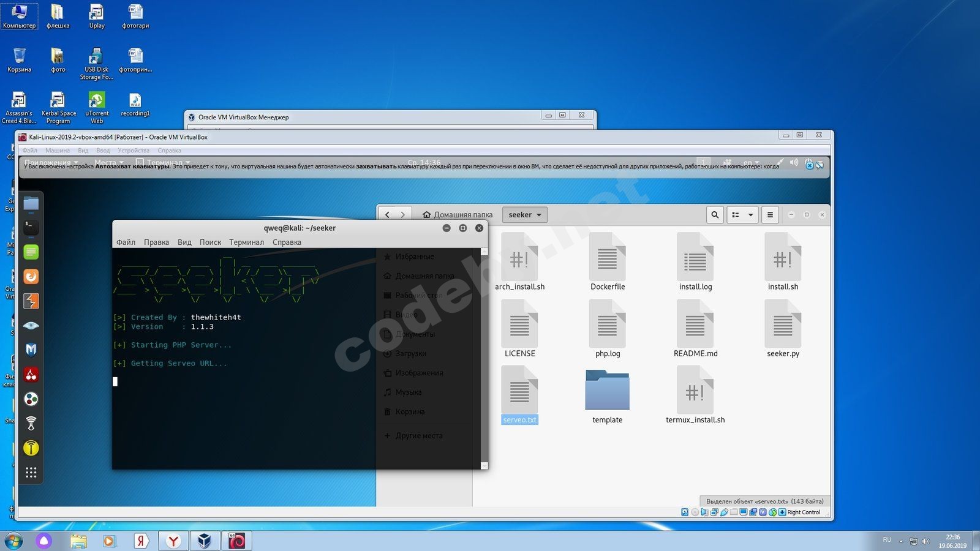Viewport: 980px width, 551px height.
Task: Launch Metasploit from the Kali dock
Action: point(31,350)
